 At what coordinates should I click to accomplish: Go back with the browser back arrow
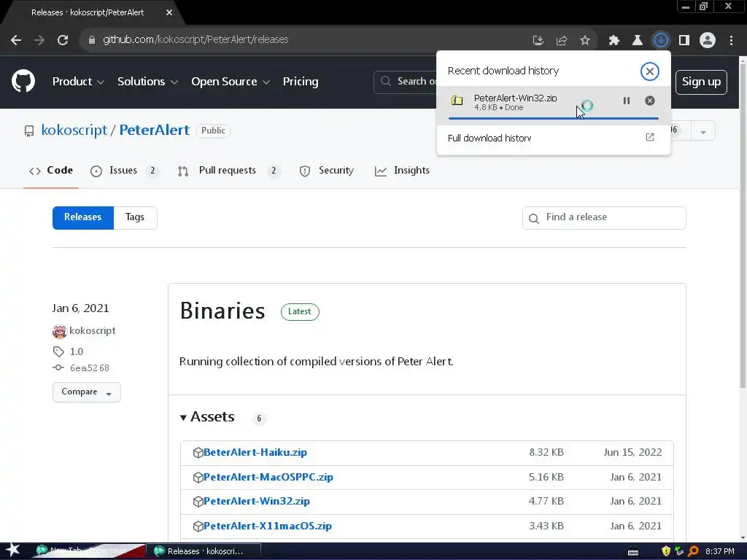point(16,40)
